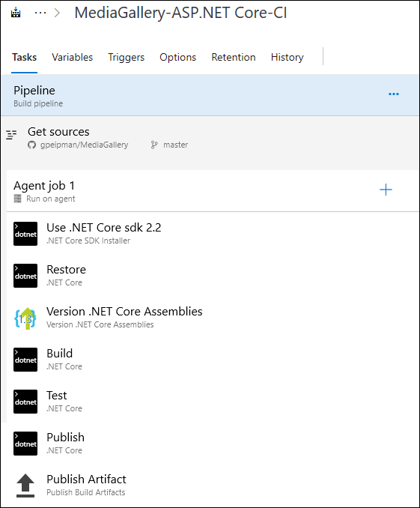Click the Version .NET Core Assemblies icon
Viewport: 420px width, 508px height.
[25, 318]
